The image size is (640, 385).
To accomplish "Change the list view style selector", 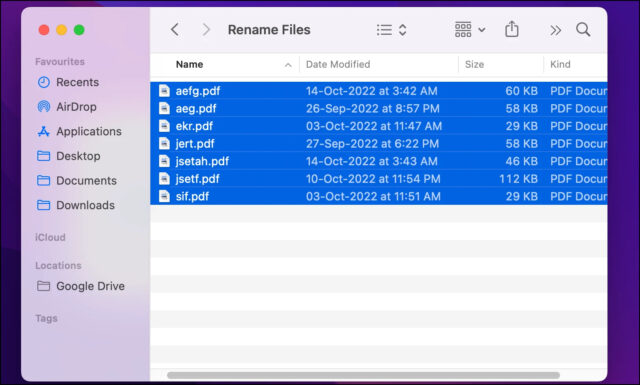I will (x=391, y=30).
